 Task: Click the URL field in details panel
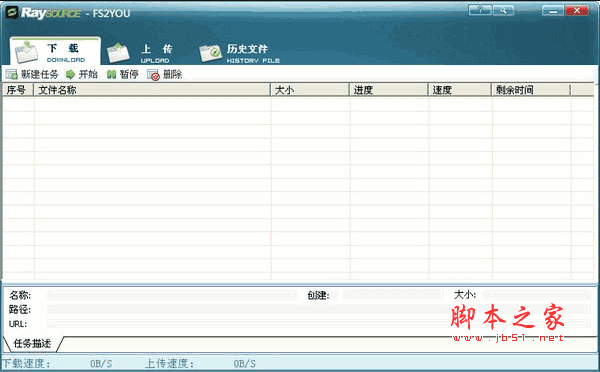(x=319, y=324)
